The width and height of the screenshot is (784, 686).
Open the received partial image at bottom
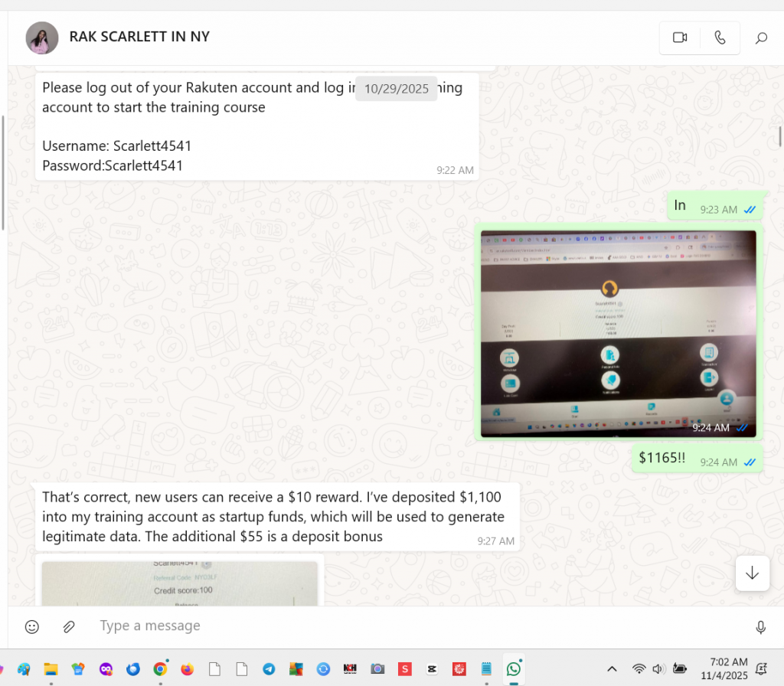point(179,583)
